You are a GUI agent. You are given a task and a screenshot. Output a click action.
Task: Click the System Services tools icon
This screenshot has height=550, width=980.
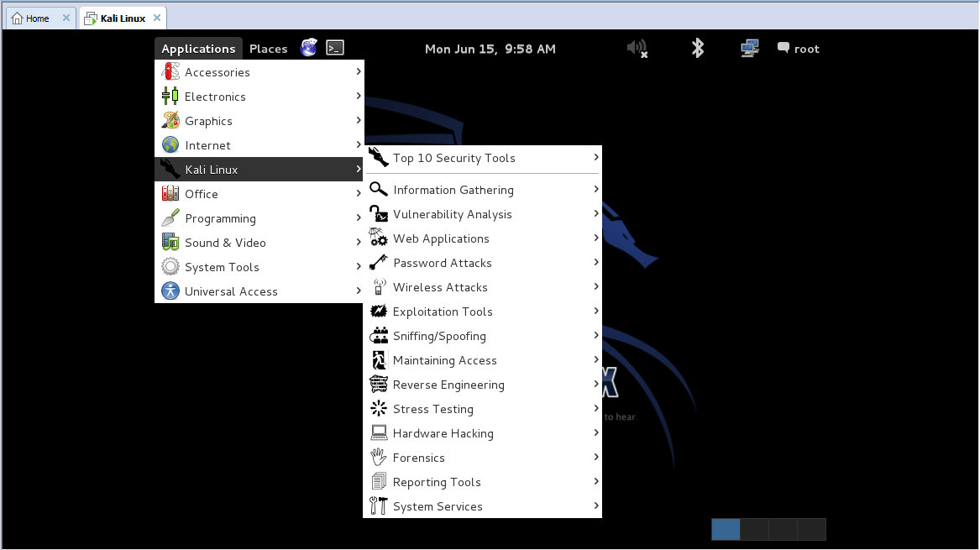click(x=378, y=506)
